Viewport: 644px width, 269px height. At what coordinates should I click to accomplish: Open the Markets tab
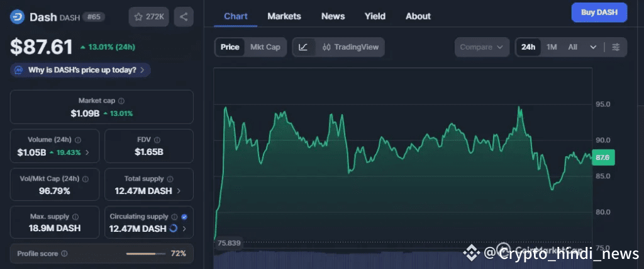pyautogui.click(x=284, y=16)
